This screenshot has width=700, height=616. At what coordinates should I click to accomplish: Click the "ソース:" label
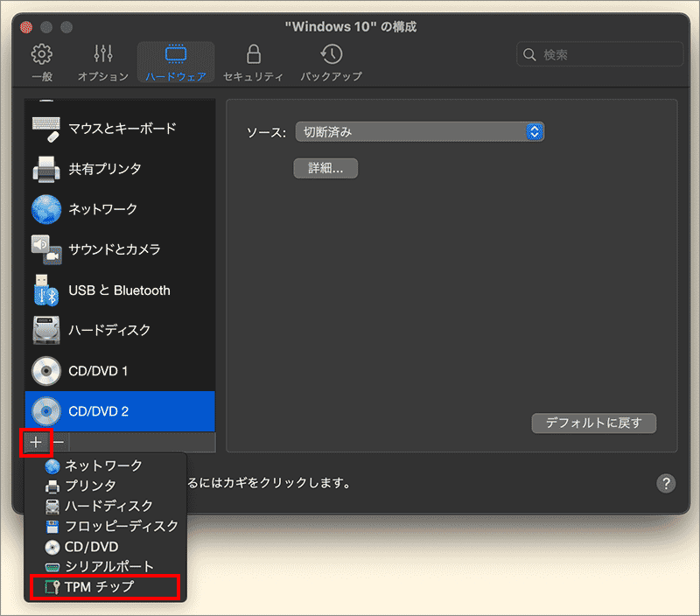point(267,132)
